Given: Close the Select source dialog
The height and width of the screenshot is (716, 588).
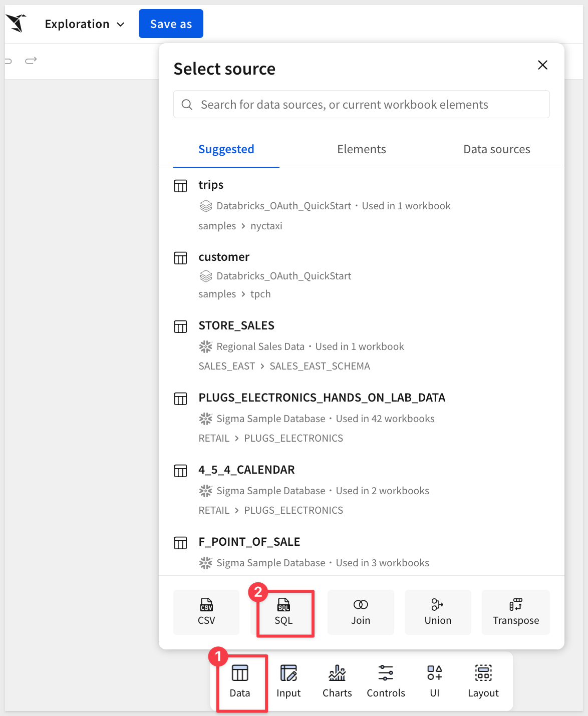Looking at the screenshot, I should (x=542, y=65).
